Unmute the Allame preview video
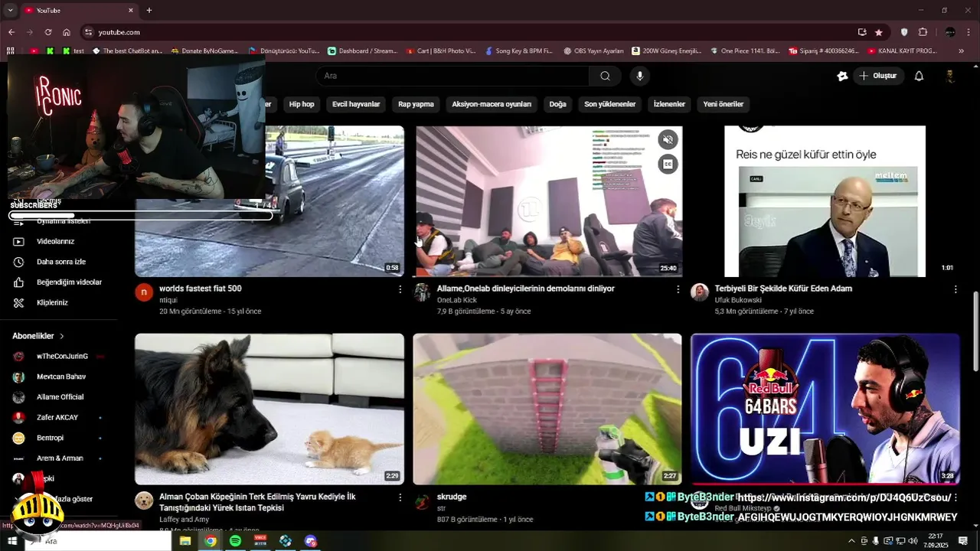The height and width of the screenshot is (551, 980). tap(668, 139)
